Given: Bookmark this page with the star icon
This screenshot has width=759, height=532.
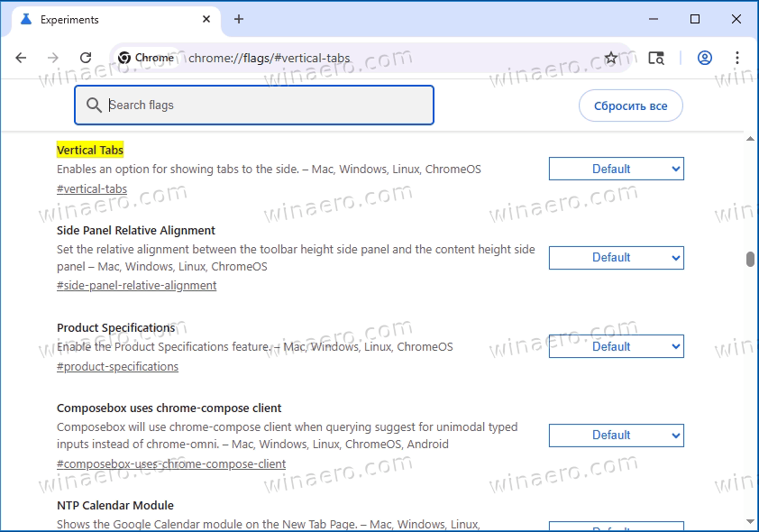Looking at the screenshot, I should pos(610,57).
